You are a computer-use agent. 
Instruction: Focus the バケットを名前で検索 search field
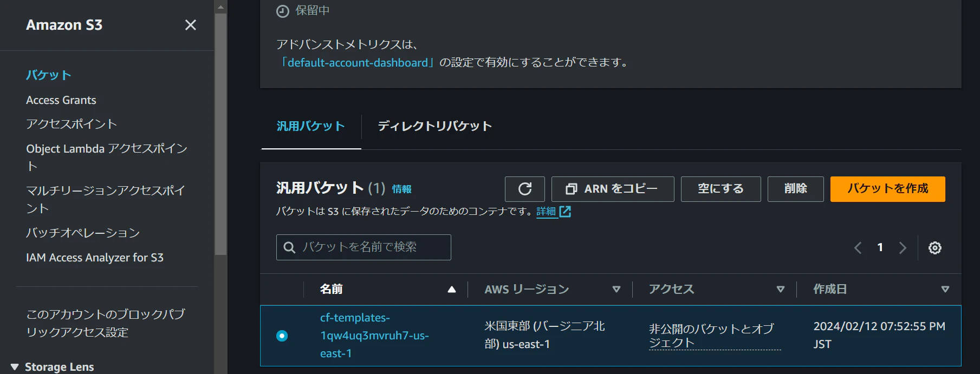click(364, 247)
